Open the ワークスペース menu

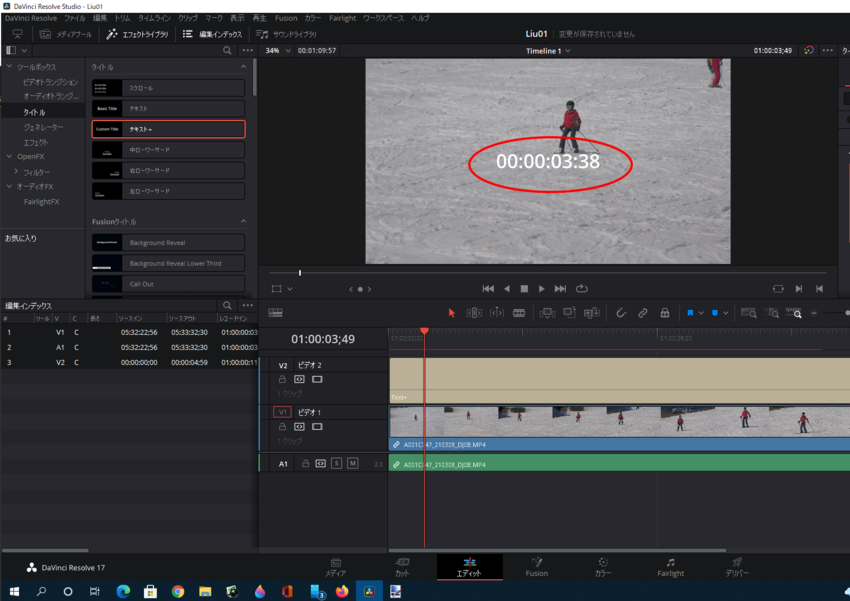(x=383, y=18)
